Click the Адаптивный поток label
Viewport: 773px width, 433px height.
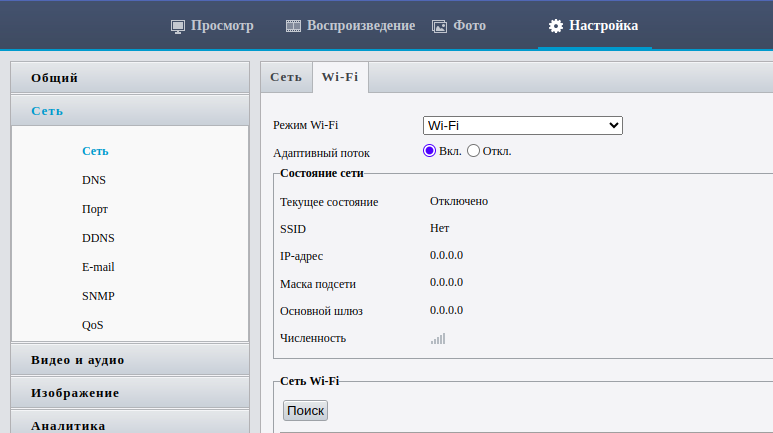[321, 153]
